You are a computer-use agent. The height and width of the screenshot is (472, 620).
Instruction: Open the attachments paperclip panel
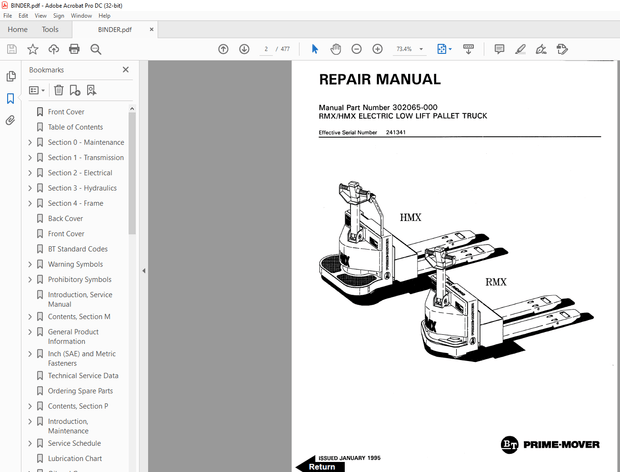(11, 120)
